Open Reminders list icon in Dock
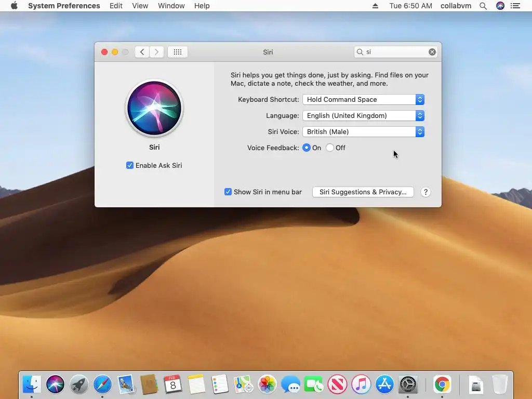 pyautogui.click(x=220, y=384)
